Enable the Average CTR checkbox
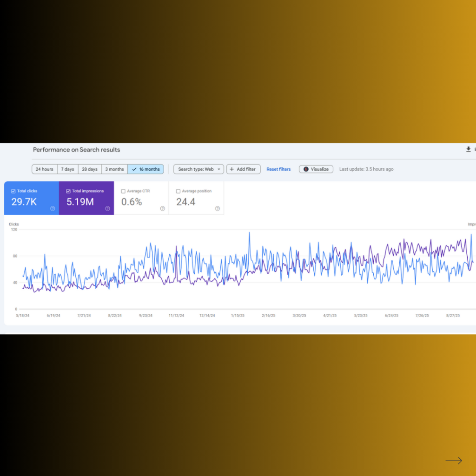476x476 pixels. pos(123,191)
